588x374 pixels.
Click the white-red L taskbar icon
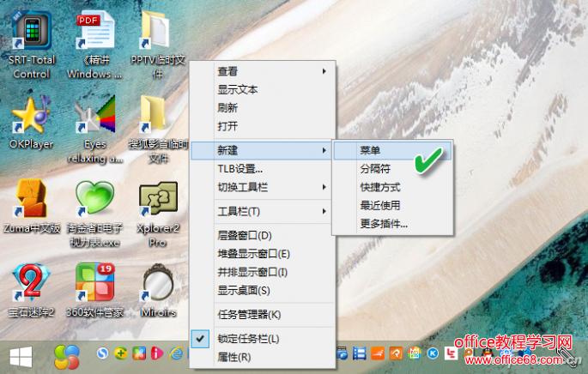coord(452,353)
